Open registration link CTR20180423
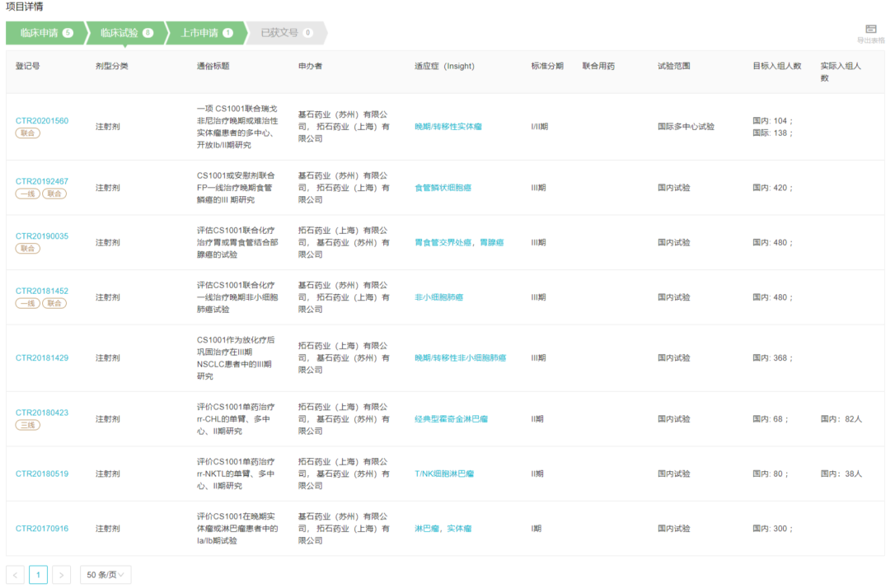The width and height of the screenshot is (890, 588). pos(42,413)
